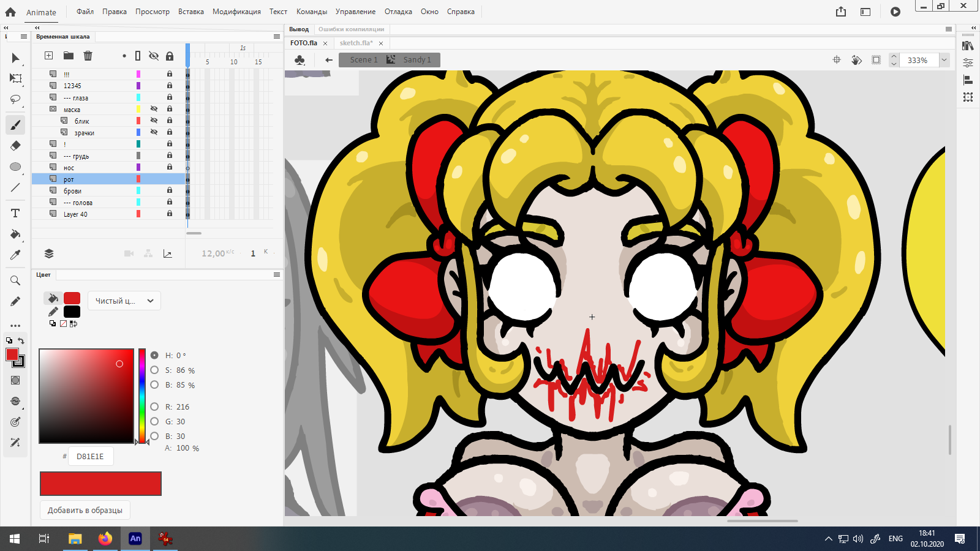
Task: Choose the Lasso tool
Action: tap(15, 99)
